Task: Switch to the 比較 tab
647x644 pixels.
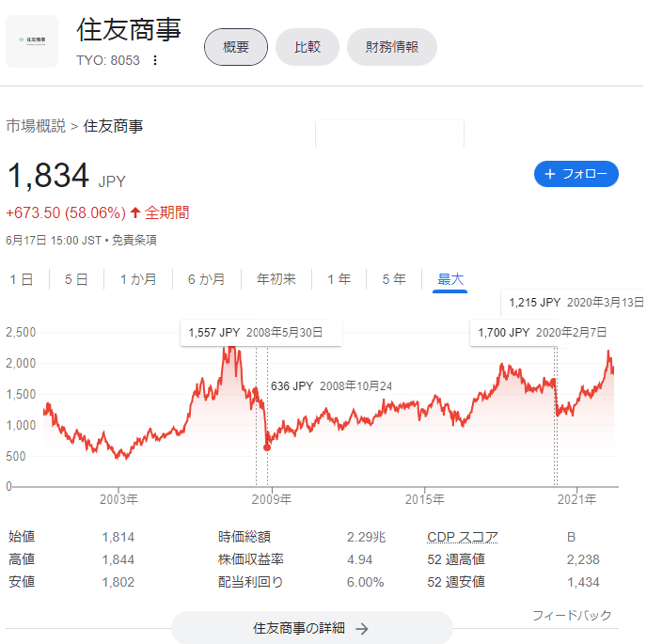Action: 308,47
